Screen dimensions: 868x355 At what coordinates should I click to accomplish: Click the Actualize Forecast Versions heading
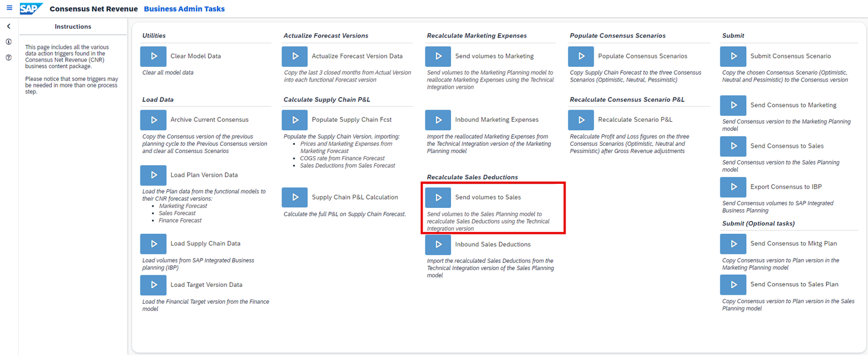pos(326,36)
